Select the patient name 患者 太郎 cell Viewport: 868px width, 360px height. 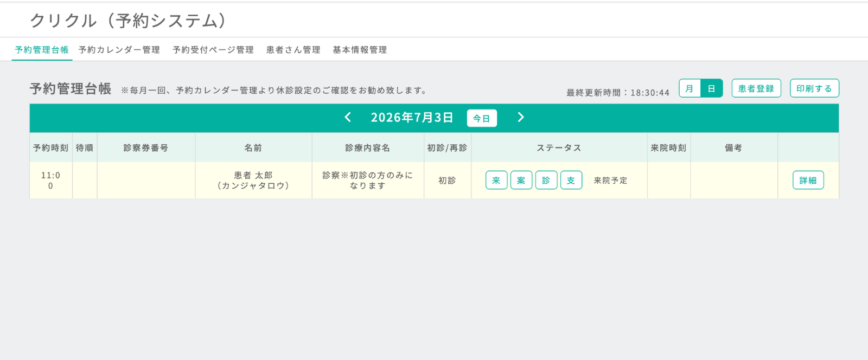pos(253,180)
